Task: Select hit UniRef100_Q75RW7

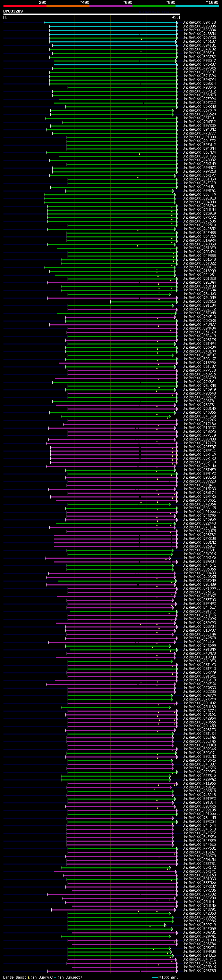Action: click(x=199, y=64)
